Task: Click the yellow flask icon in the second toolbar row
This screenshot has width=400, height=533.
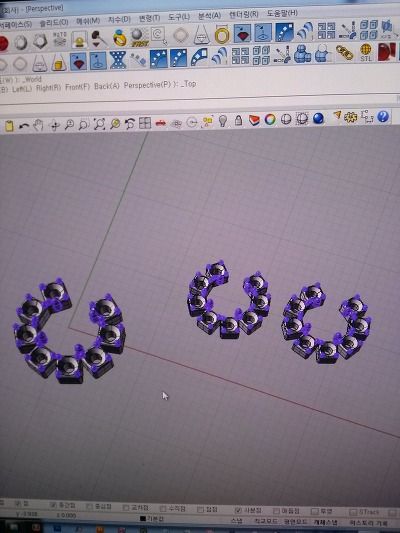Action: 59,62
